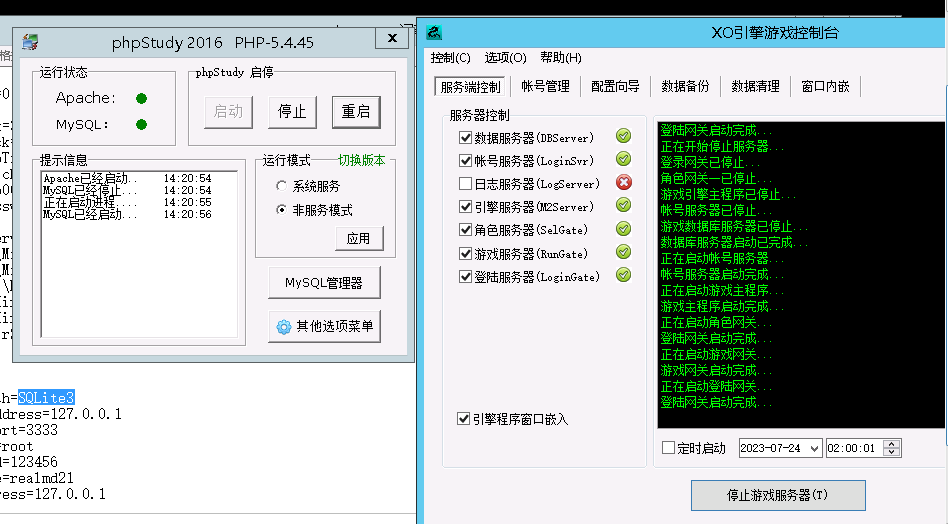Click the LoginGate green status checkmark icon
Screen dimensions: 948x524
click(x=623, y=275)
